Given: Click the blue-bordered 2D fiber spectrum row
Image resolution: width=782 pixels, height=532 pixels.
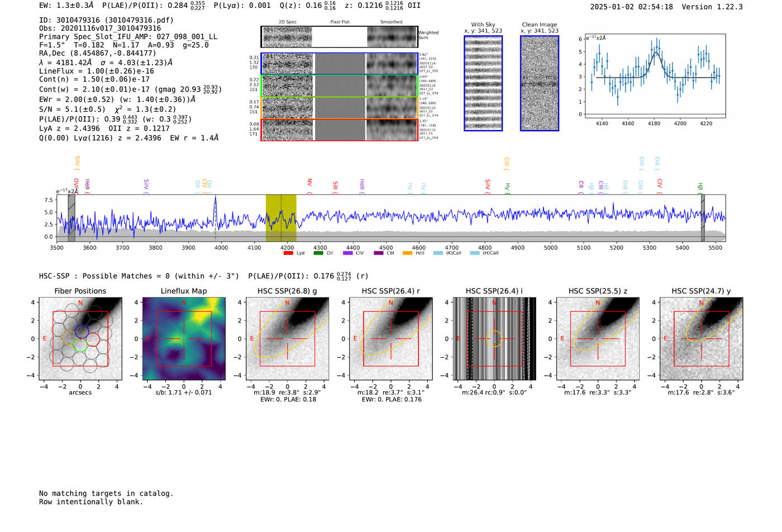Looking at the screenshot, I should [339, 64].
